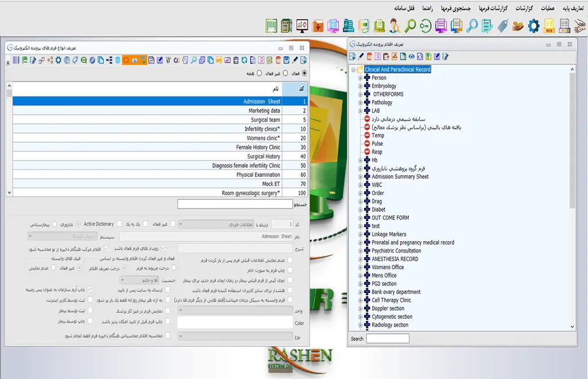The image size is (588, 379).
Task: Expand the LAB tree node
Action: 361,111
